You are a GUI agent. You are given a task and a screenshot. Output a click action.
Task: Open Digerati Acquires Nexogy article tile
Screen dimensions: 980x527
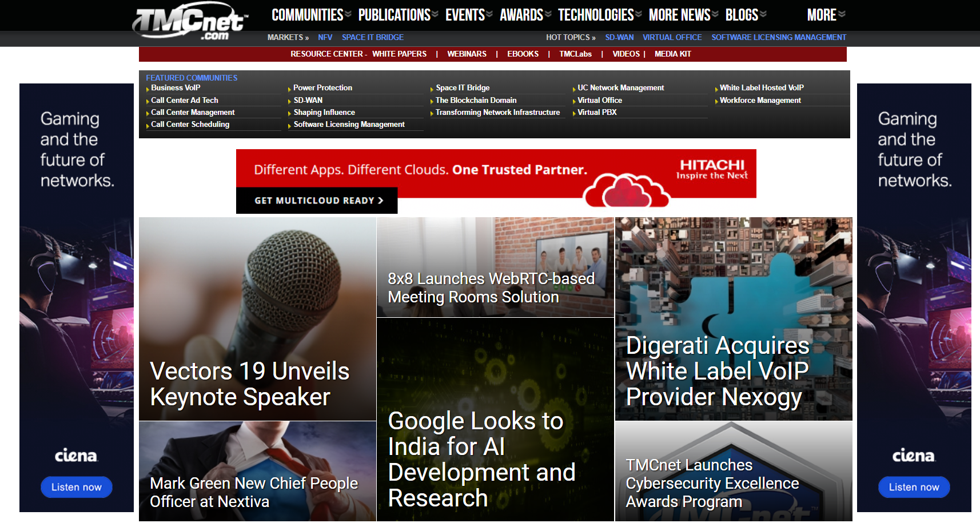pos(718,372)
